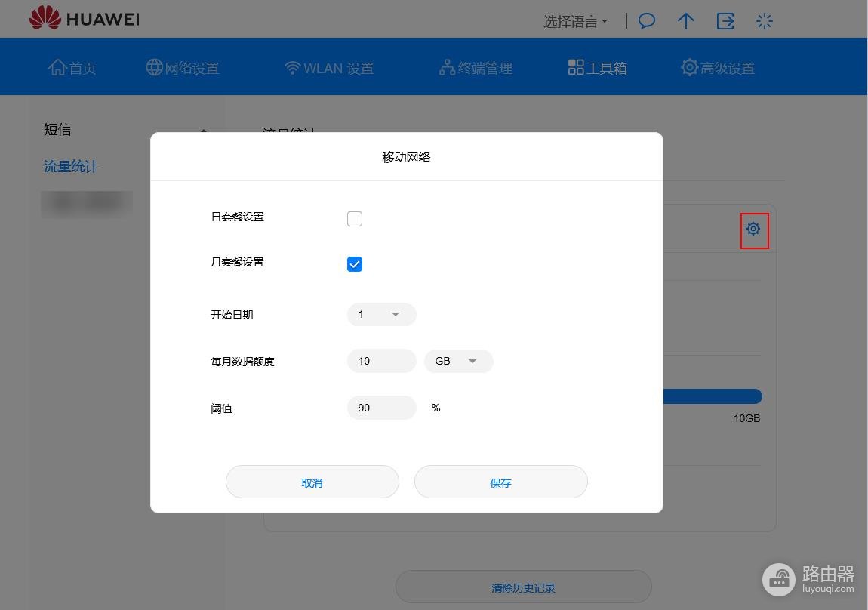Open the SMS message bubble icon
The width and height of the screenshot is (868, 610).
click(647, 21)
